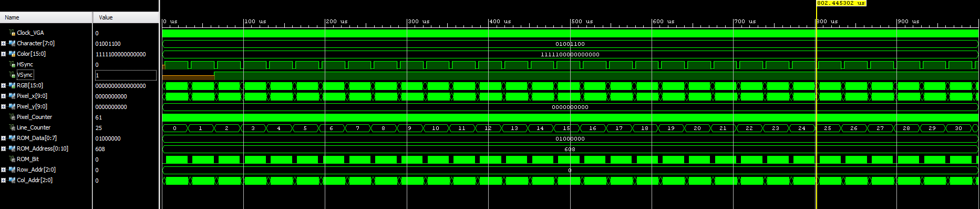The width and height of the screenshot is (980, 209).
Task: Click the 900 us ruler mark
Action: pos(909,22)
